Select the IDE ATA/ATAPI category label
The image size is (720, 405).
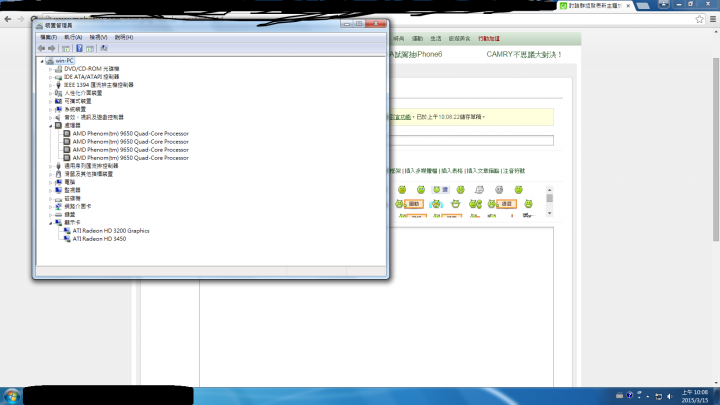coord(91,77)
